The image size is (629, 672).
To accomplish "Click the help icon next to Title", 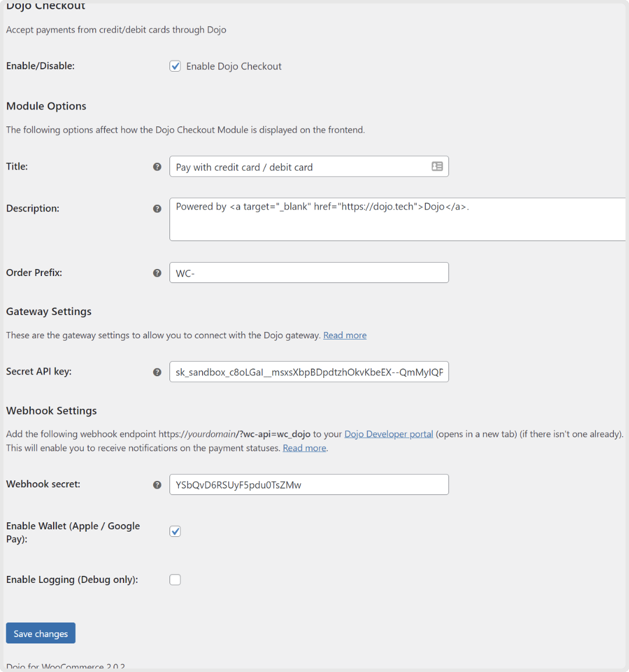I will [157, 167].
